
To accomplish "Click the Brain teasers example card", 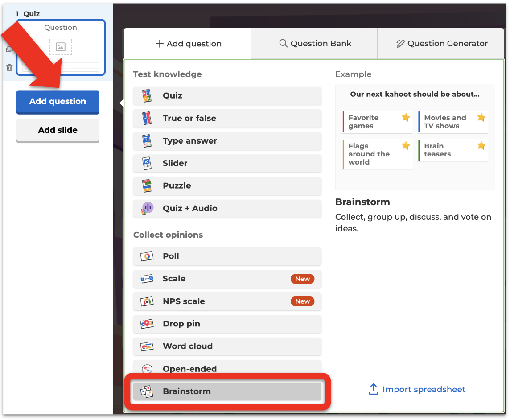I will coord(453,150).
